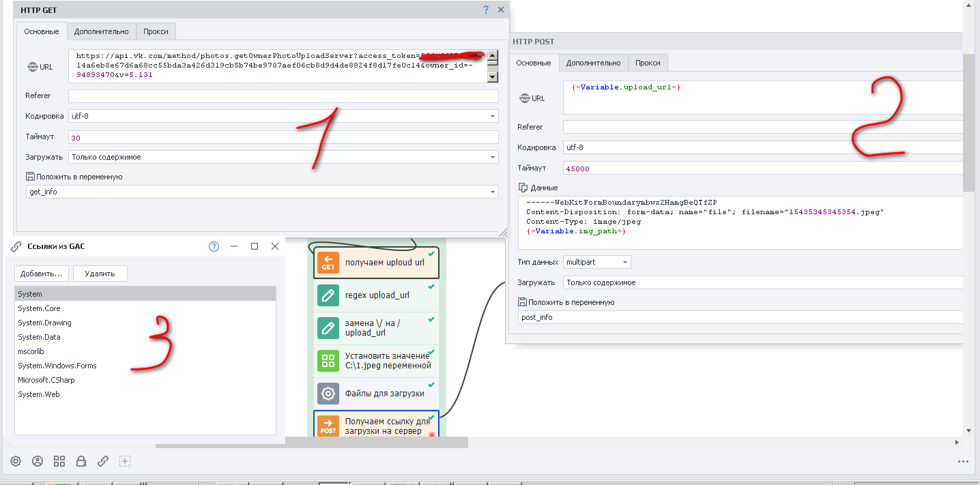Select the 'regex upload_url' pencil icon

328,295
